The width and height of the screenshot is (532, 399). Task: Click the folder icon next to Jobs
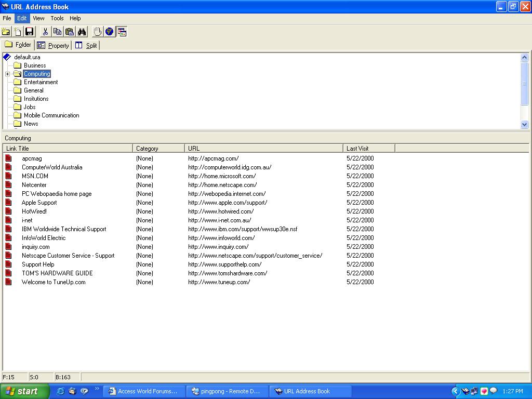pos(17,107)
